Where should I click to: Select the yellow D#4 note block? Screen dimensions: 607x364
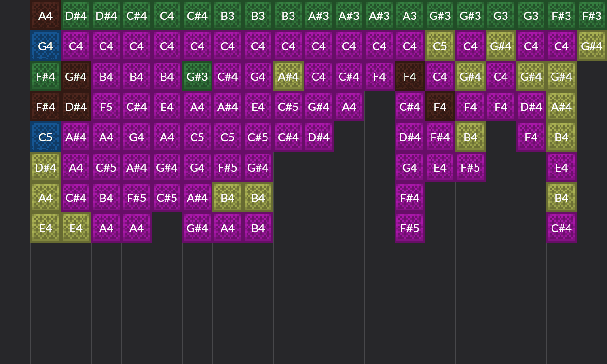point(46,167)
